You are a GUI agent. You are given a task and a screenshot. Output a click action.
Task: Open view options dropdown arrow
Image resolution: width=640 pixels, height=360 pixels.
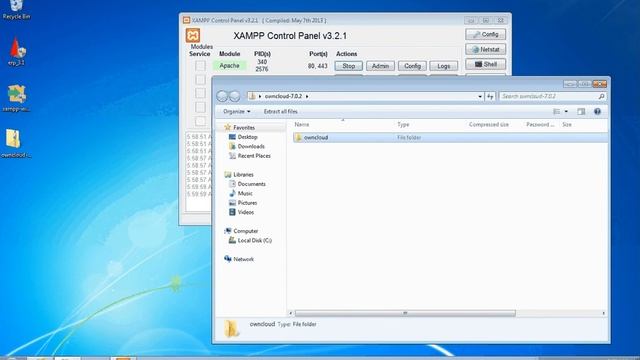(566, 111)
